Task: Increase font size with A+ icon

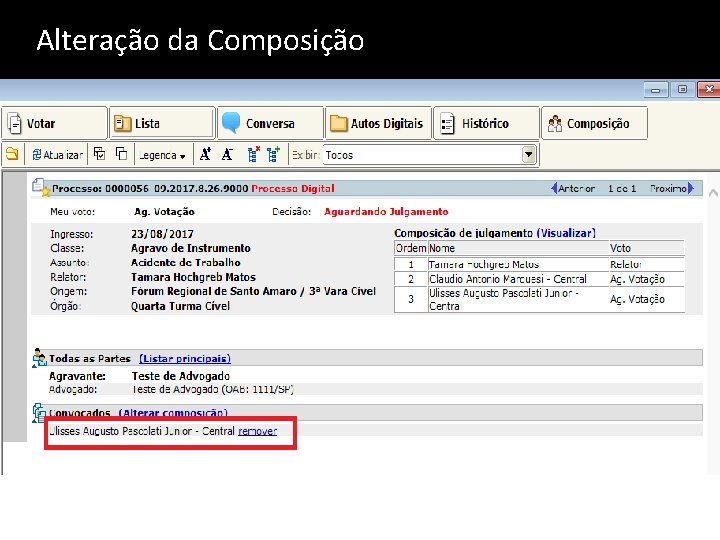Action: 205,154
